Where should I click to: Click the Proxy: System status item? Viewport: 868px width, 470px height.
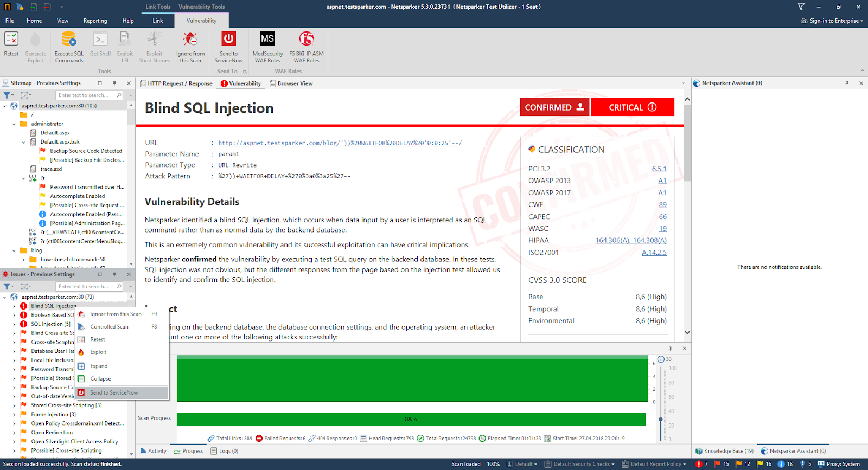click(839, 464)
